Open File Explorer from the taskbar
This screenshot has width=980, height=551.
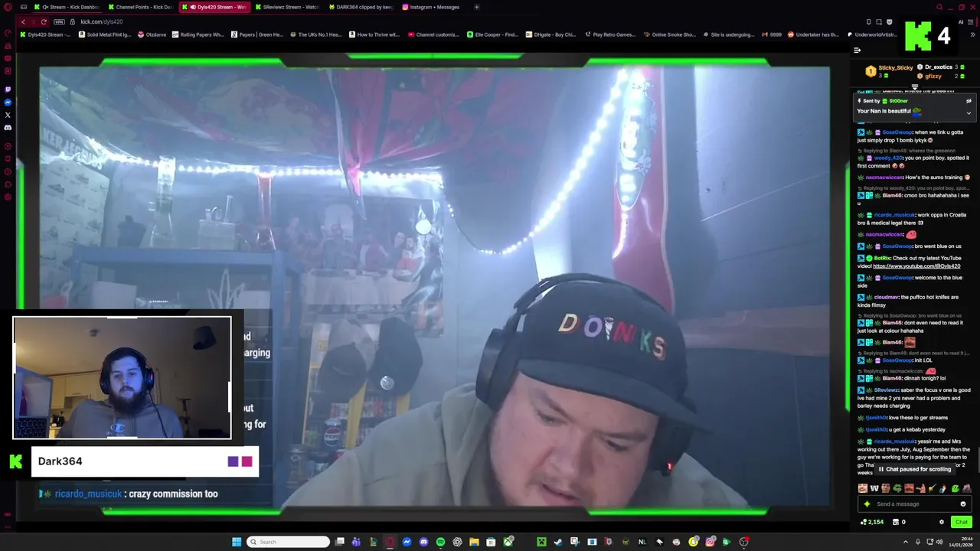coord(474,542)
